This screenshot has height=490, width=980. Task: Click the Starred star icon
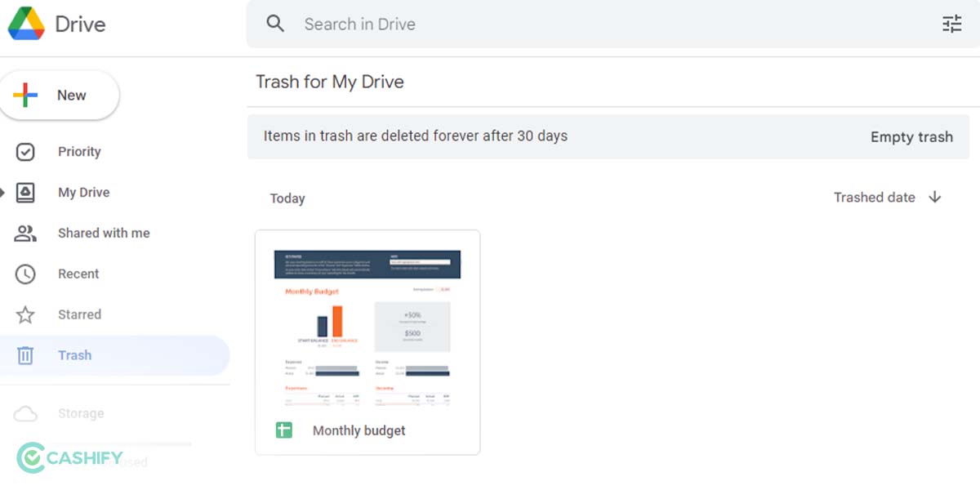[x=27, y=314]
